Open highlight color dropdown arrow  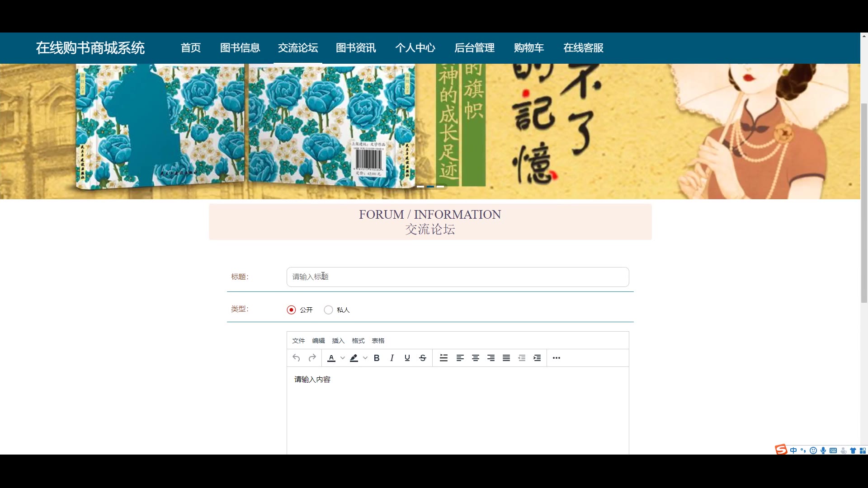(x=365, y=358)
